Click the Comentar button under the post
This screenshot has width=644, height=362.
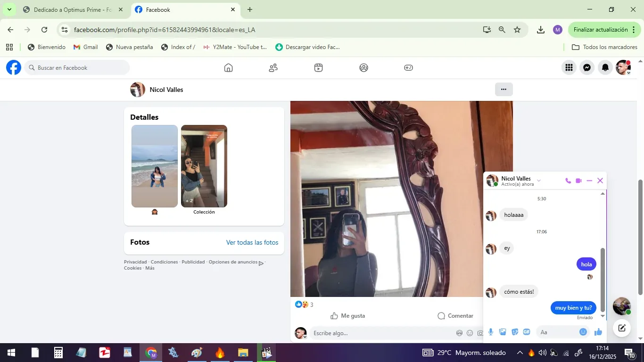tap(455, 316)
